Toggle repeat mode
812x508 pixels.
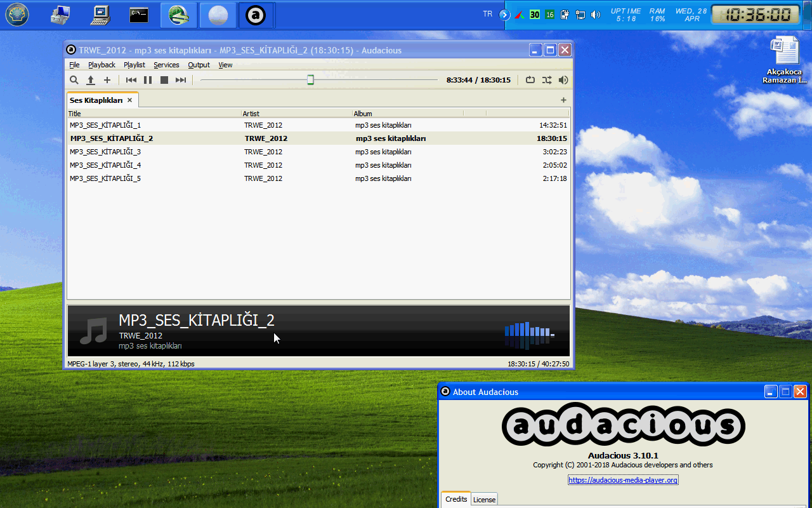530,80
